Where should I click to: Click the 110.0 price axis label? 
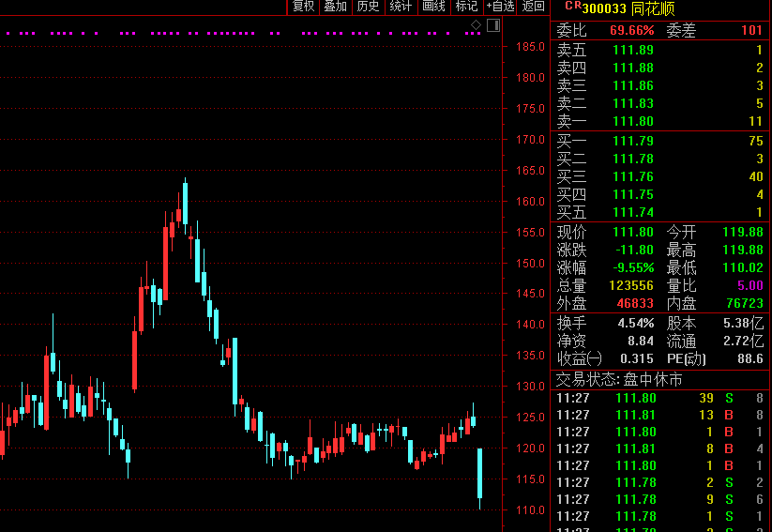tap(530, 510)
